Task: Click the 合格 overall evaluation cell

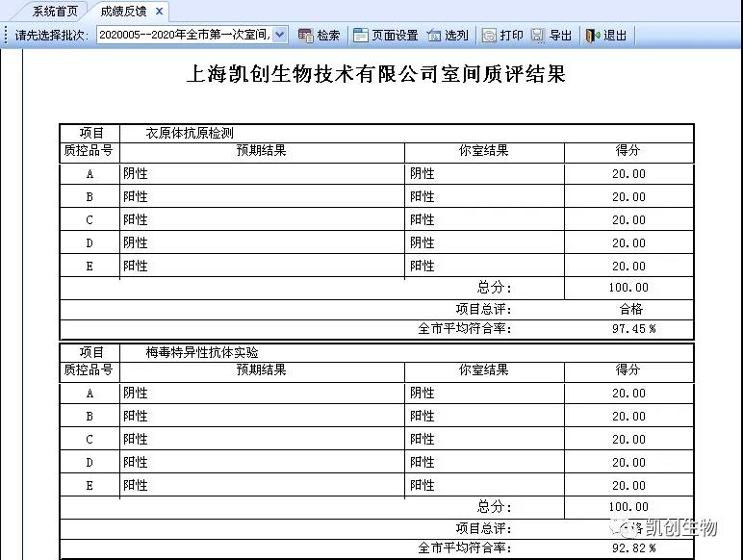Action: point(630,309)
